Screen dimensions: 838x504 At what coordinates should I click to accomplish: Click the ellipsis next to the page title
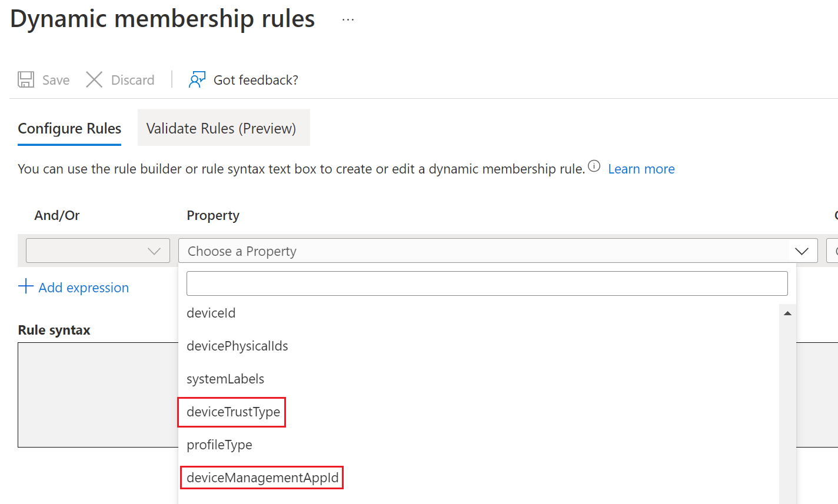point(347,18)
